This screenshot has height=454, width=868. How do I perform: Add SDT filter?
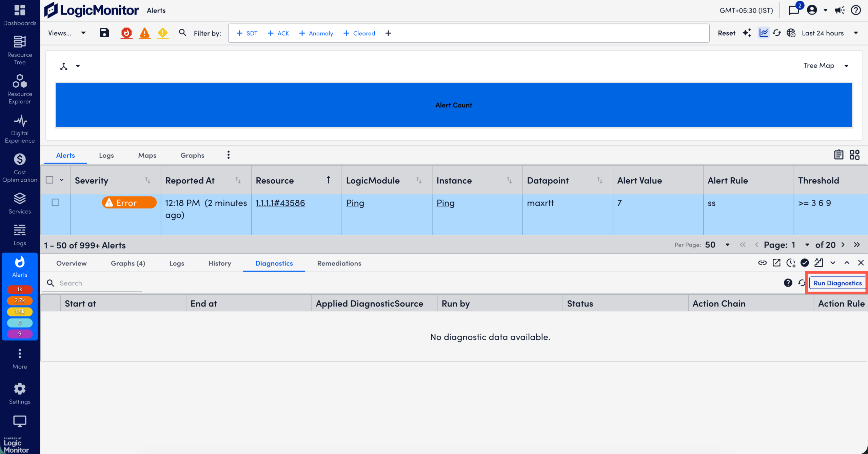[247, 33]
